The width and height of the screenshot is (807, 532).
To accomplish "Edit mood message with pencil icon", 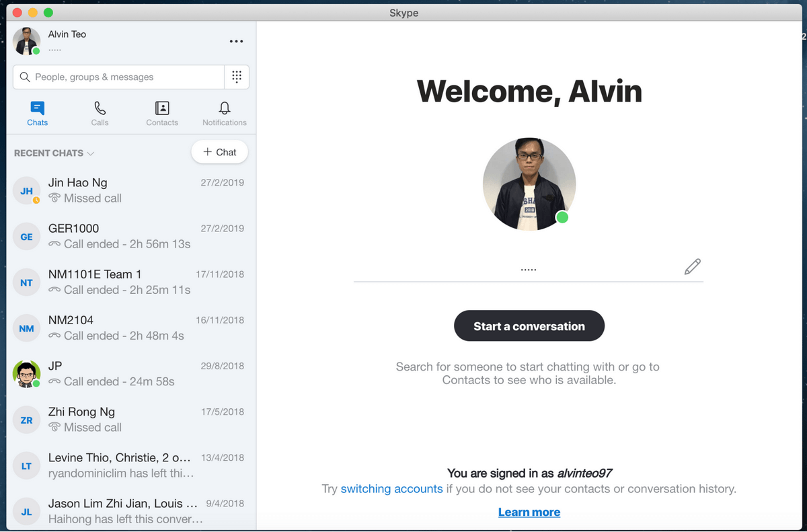I will point(692,267).
